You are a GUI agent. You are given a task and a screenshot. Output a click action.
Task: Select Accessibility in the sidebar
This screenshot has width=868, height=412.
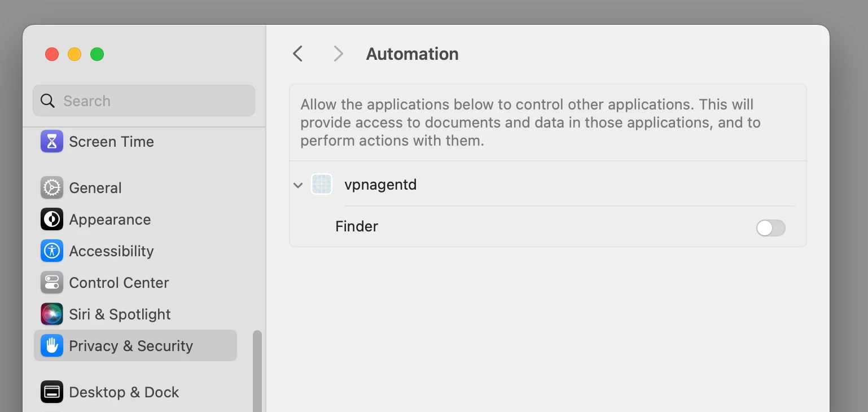[x=111, y=251]
